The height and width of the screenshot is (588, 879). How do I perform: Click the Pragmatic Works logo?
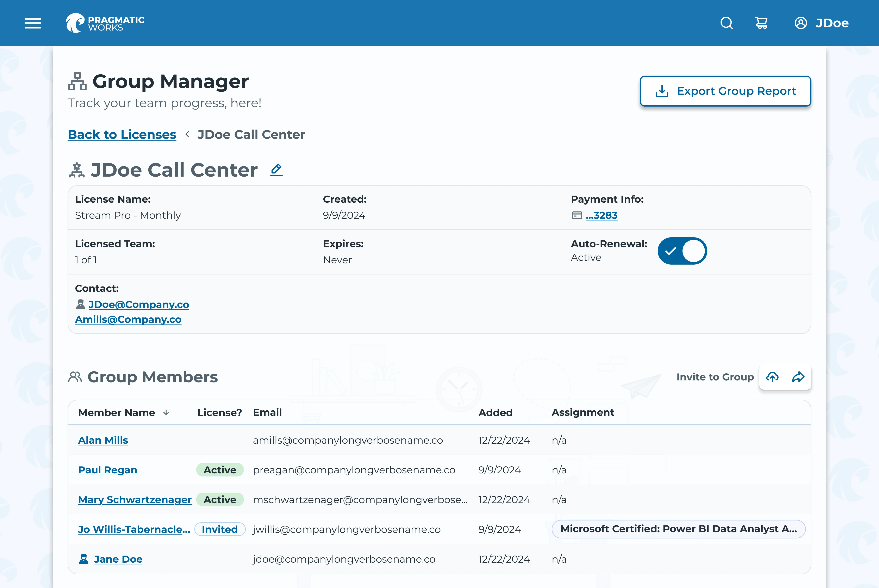[x=105, y=23]
